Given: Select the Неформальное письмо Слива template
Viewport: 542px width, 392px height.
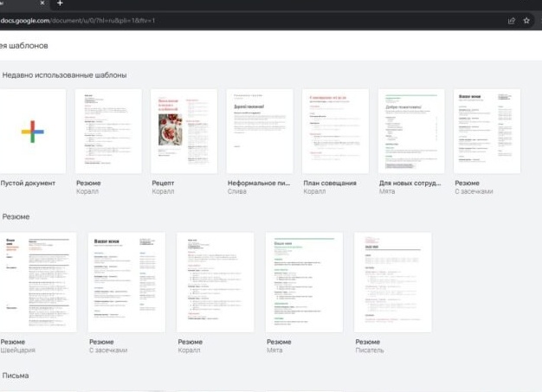Looking at the screenshot, I should pos(260,132).
